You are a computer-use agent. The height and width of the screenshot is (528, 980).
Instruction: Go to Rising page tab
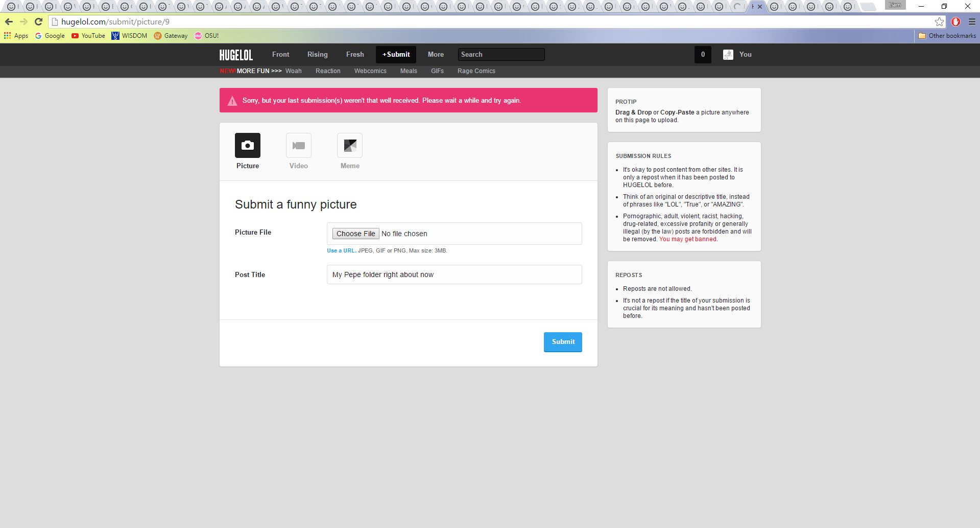click(x=317, y=55)
